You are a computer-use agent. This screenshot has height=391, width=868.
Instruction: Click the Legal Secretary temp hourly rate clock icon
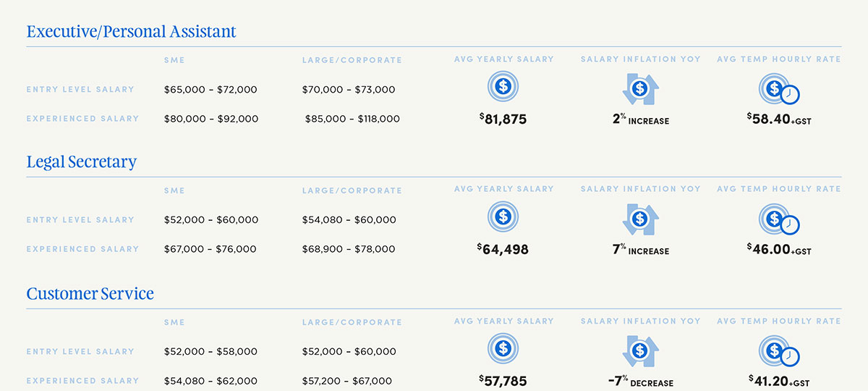point(778,219)
